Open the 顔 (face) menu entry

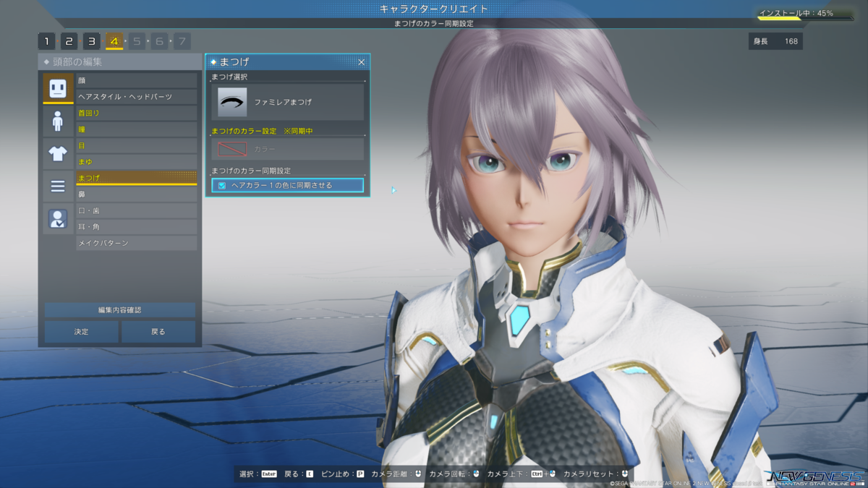coord(136,80)
